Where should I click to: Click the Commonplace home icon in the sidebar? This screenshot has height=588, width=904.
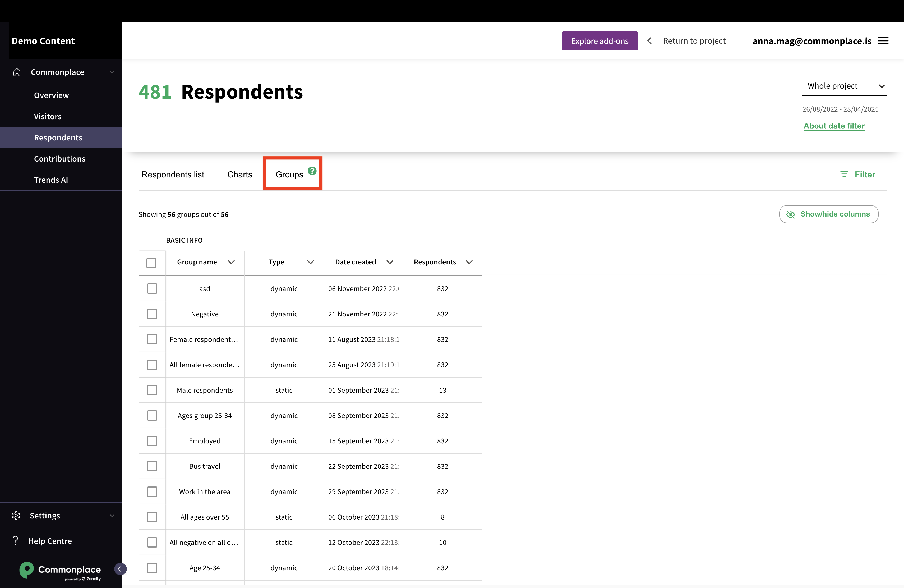(17, 72)
